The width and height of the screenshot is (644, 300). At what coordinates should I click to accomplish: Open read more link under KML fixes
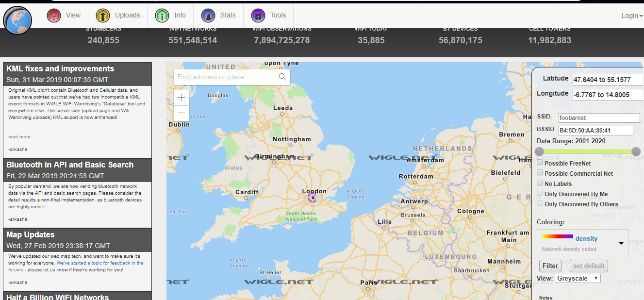(x=21, y=137)
